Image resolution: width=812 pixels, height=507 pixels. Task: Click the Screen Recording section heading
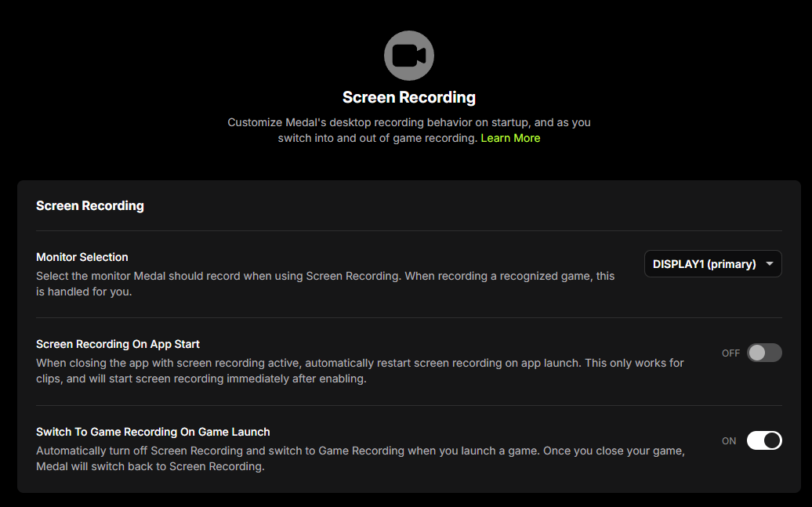[x=90, y=205]
